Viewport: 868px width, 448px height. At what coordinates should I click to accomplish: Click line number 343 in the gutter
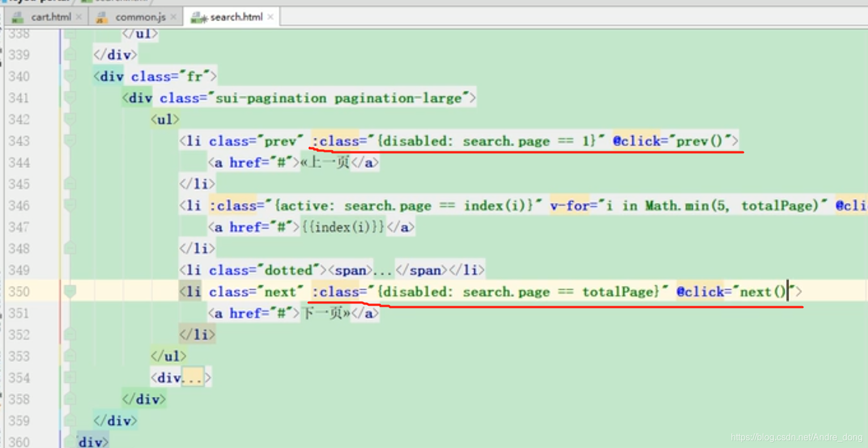coord(19,141)
